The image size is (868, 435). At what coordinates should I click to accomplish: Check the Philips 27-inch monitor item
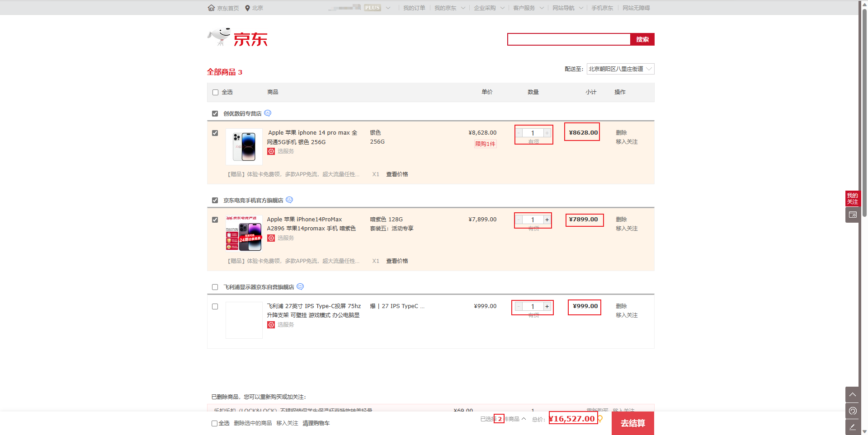pyautogui.click(x=215, y=306)
